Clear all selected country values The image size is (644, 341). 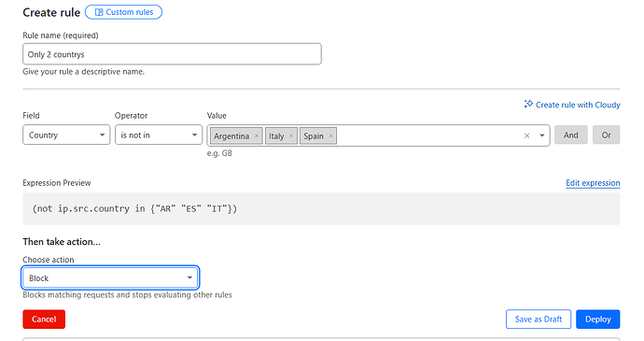(x=527, y=135)
